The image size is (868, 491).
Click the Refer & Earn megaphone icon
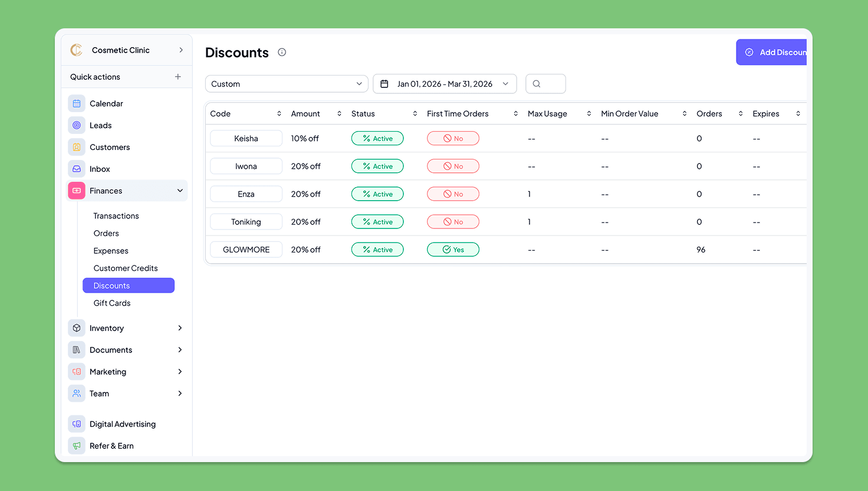77,446
